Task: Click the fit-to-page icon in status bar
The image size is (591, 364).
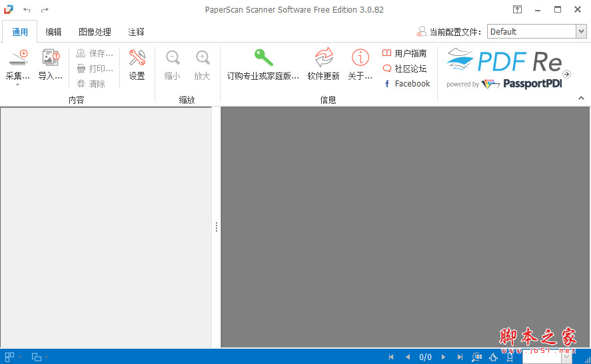Action: coord(493,357)
